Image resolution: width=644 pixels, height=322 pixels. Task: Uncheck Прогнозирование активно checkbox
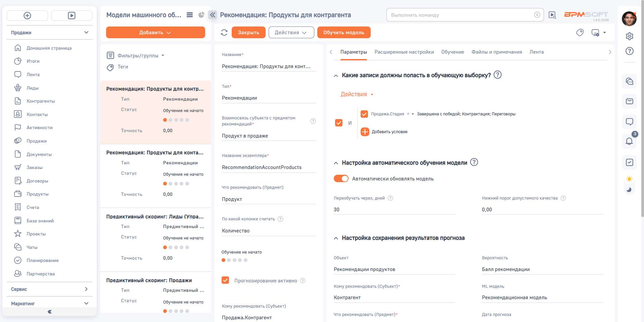point(225,280)
